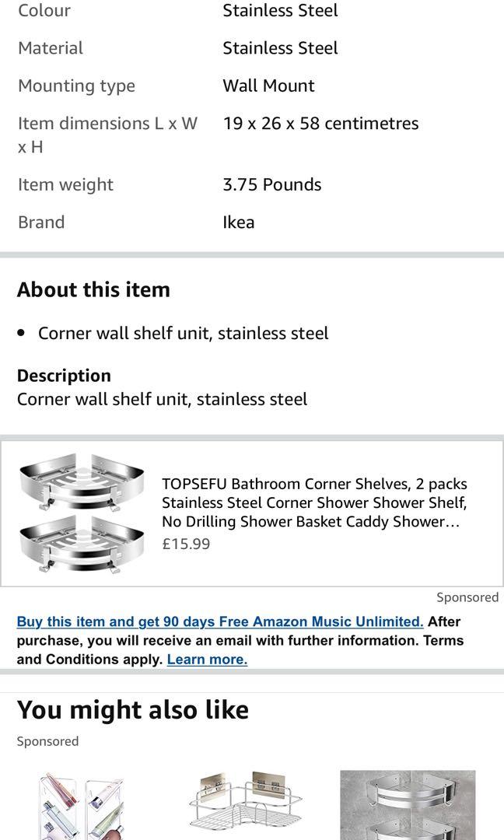Select the £15.99 price of sponsored product
The width and height of the screenshot is (504, 840).
(x=186, y=544)
